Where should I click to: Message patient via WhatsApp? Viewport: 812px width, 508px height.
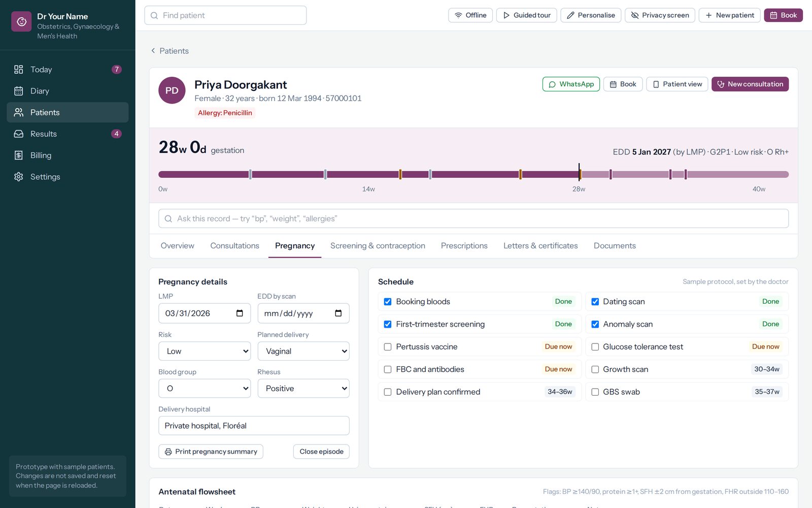point(571,84)
